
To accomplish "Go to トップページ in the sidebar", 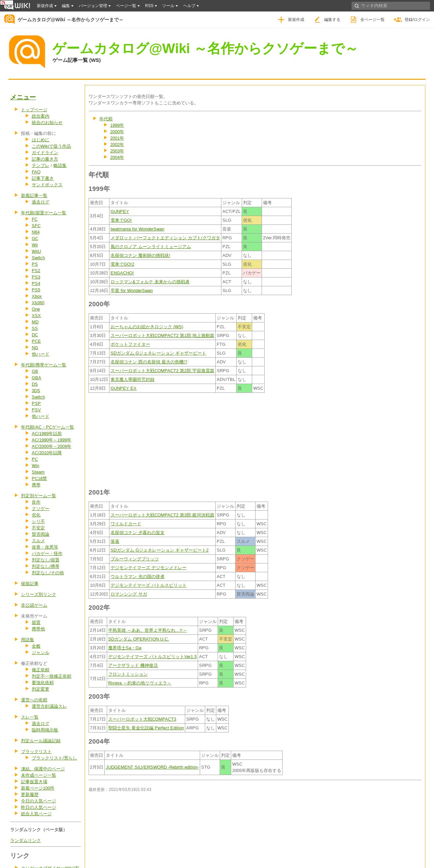I will click(x=34, y=110).
